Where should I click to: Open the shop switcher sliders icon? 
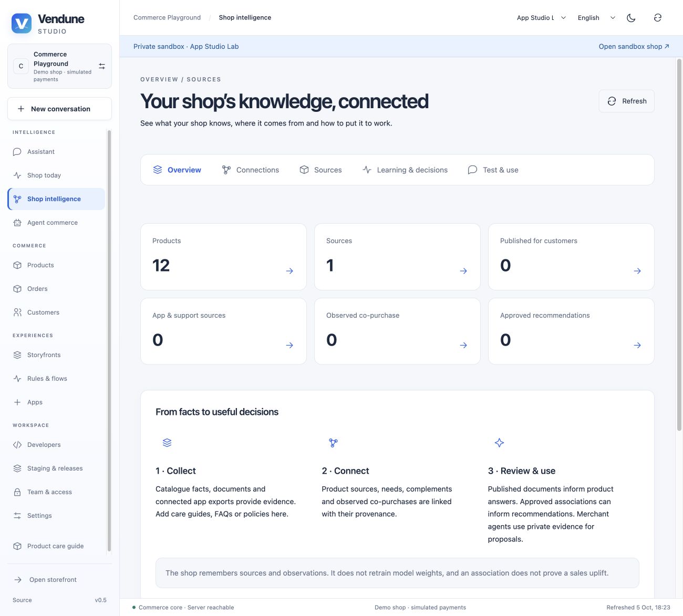tap(102, 66)
